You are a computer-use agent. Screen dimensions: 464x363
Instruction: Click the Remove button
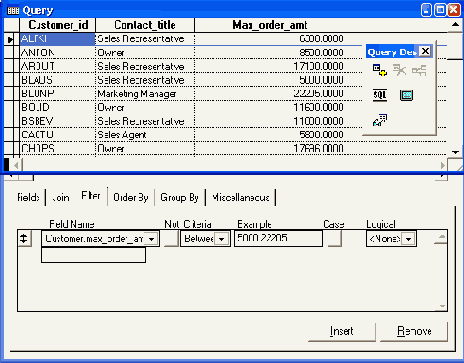click(414, 331)
